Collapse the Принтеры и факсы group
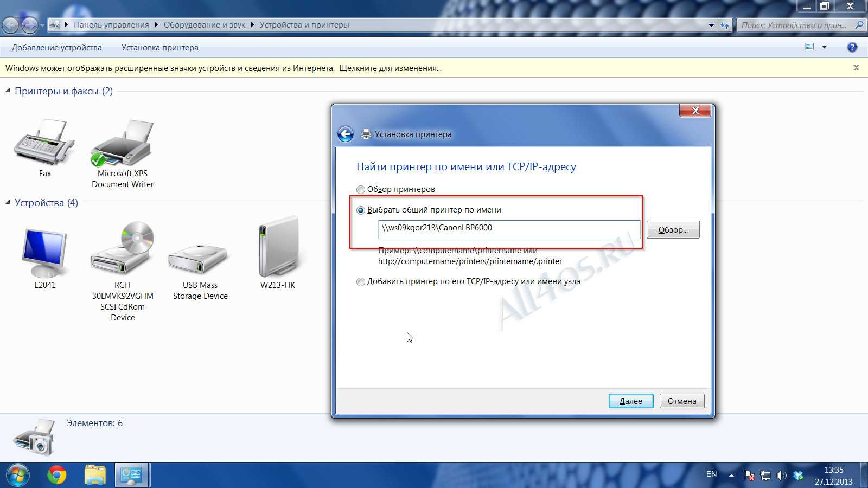 tap(8, 91)
